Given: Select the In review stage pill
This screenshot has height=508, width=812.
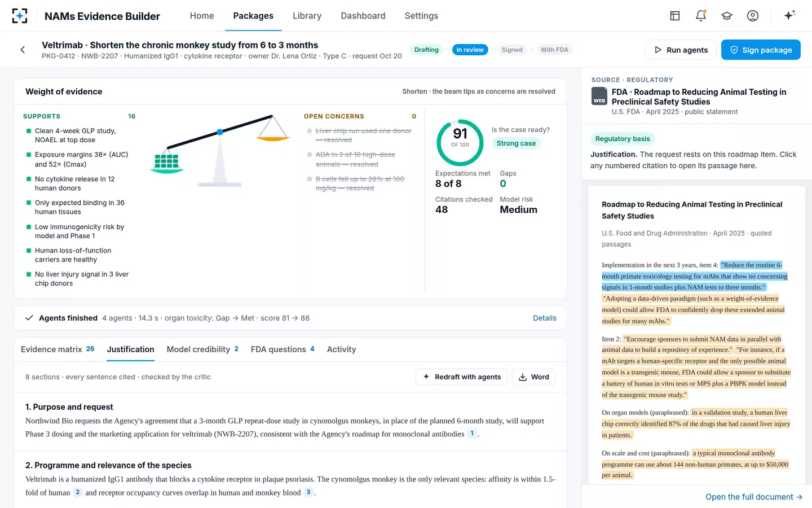Looking at the screenshot, I should coord(470,50).
